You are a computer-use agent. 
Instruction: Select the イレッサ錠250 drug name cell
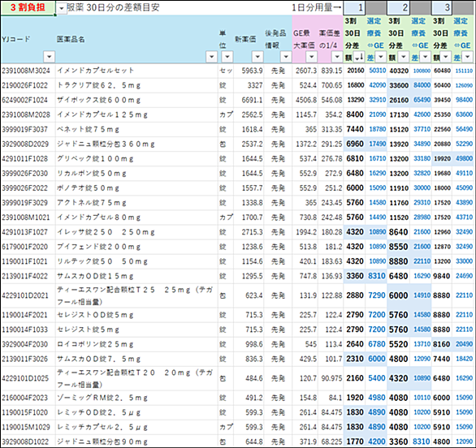(136, 232)
